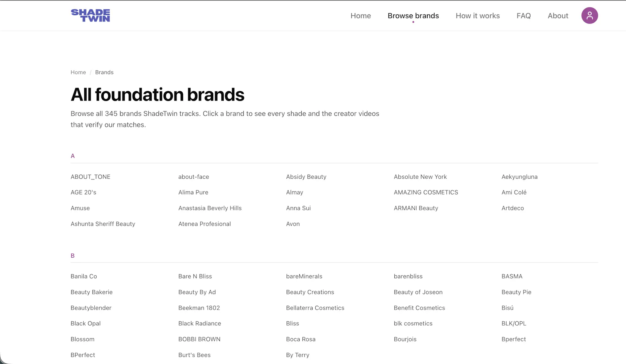Viewport: 626px width, 364px height.
Task: Open ARMANI Beauty brand page
Action: click(416, 208)
